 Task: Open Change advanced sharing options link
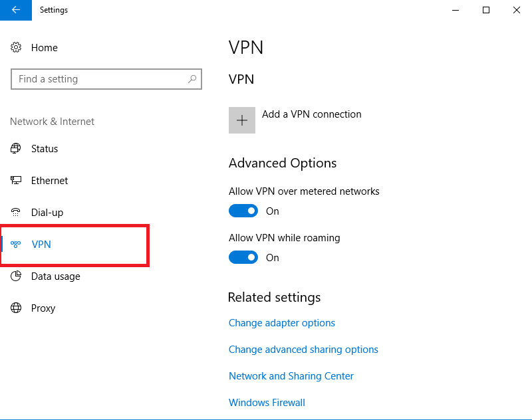click(303, 350)
